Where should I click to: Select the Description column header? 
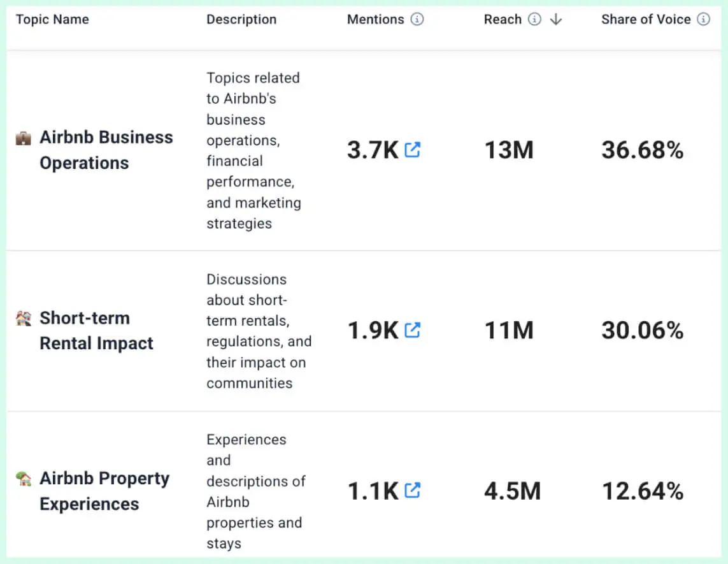click(241, 19)
